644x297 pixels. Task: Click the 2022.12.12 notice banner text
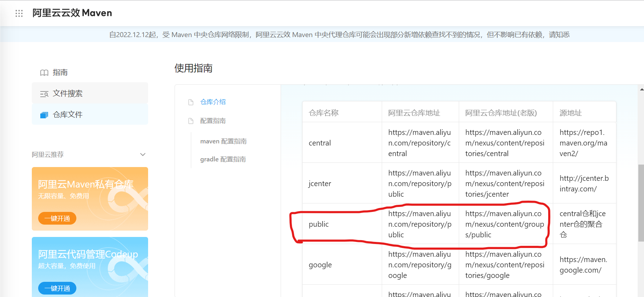(x=339, y=35)
